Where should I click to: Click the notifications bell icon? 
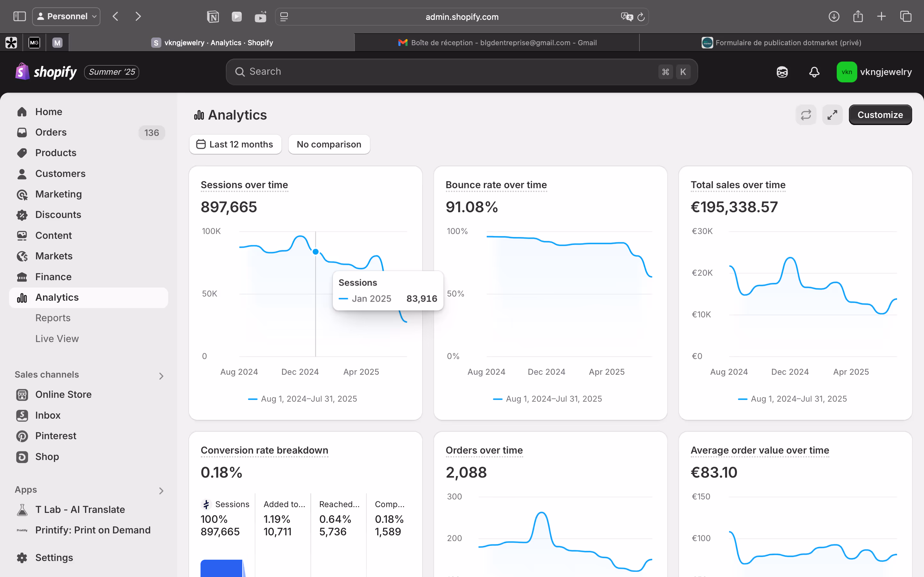[814, 72]
